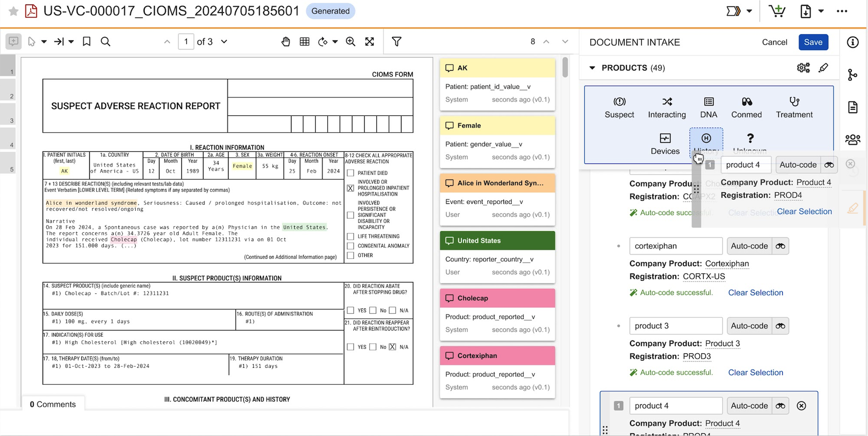Check the Other adverse reaction checkbox
Image resolution: width=868 pixels, height=436 pixels.
[351, 255]
